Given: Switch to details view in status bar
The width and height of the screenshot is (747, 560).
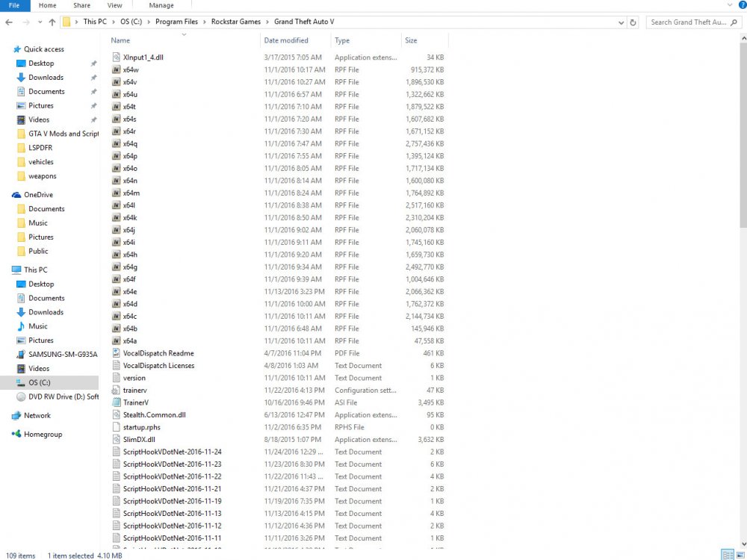Looking at the screenshot, I should pos(728,556).
